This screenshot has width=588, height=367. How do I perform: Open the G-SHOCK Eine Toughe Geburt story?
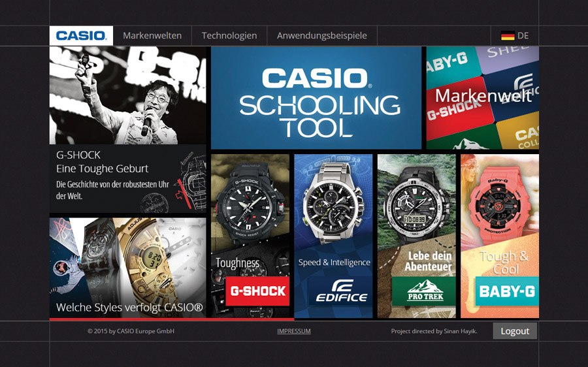tap(128, 130)
